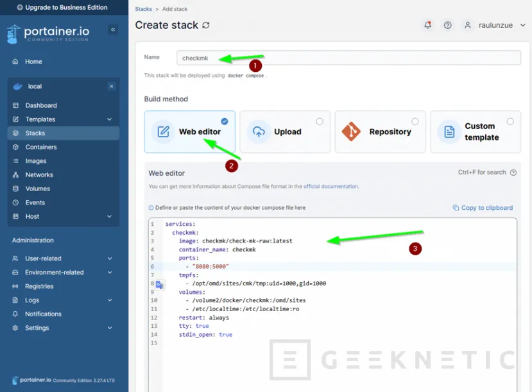The width and height of the screenshot is (532, 392).
Task: Click Copy to clipboard
Action: pos(483,208)
